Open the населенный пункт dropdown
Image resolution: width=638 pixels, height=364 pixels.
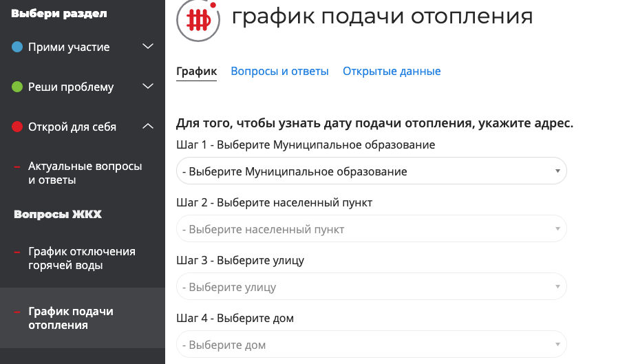coord(371,229)
